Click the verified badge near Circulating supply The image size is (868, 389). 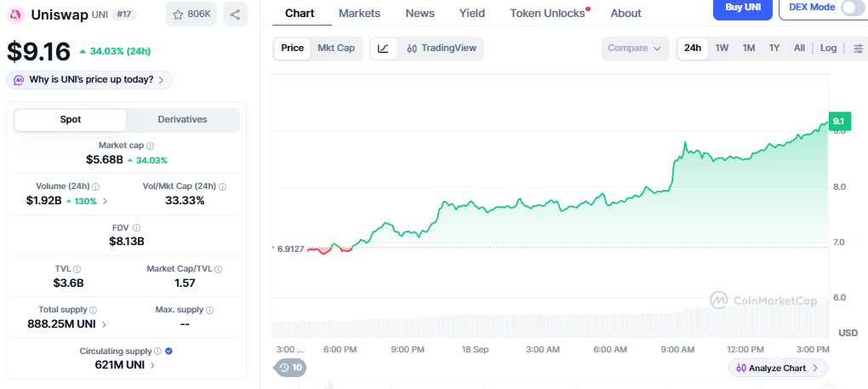[x=168, y=351]
